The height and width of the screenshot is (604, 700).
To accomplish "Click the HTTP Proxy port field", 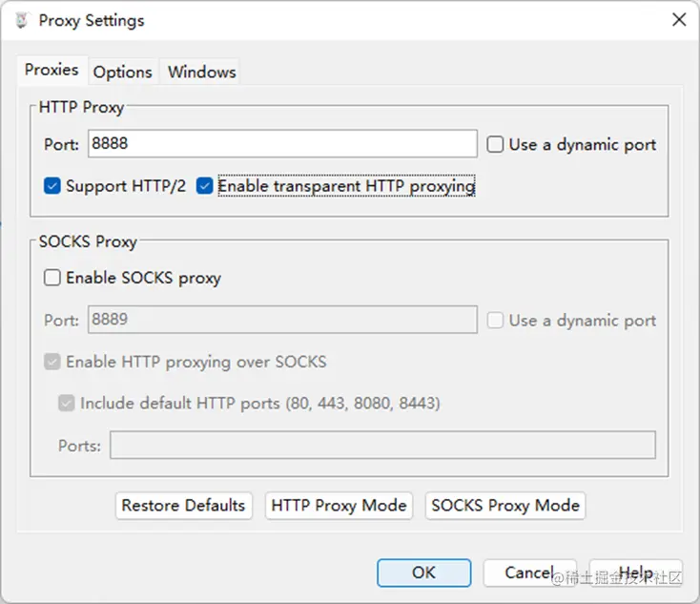I will click(282, 144).
